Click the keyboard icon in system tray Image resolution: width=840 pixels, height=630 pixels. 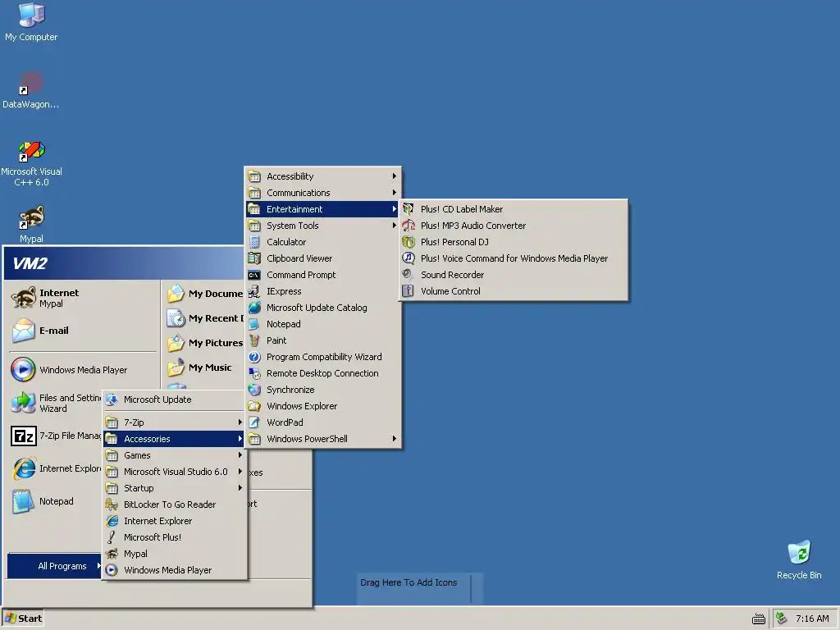[x=759, y=619]
